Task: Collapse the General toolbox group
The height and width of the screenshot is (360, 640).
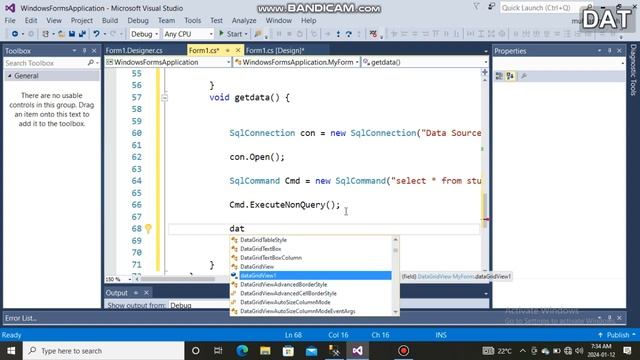Action: pos(9,76)
